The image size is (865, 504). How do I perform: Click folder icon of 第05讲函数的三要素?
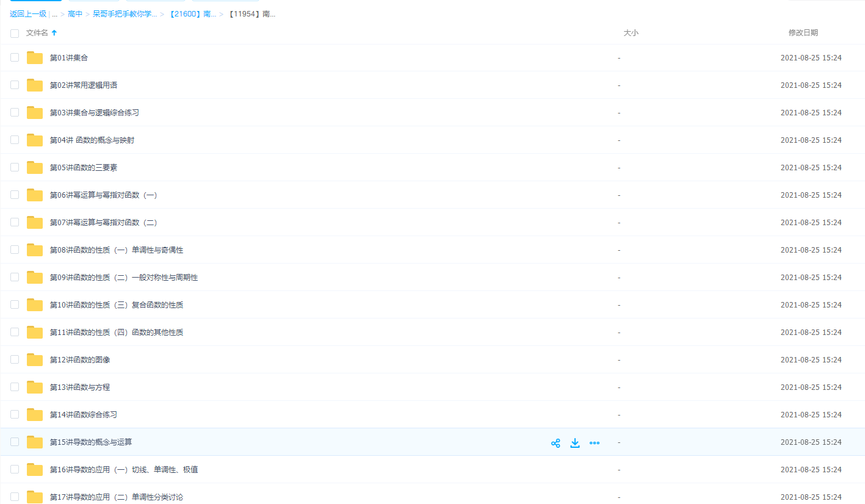pos(35,168)
